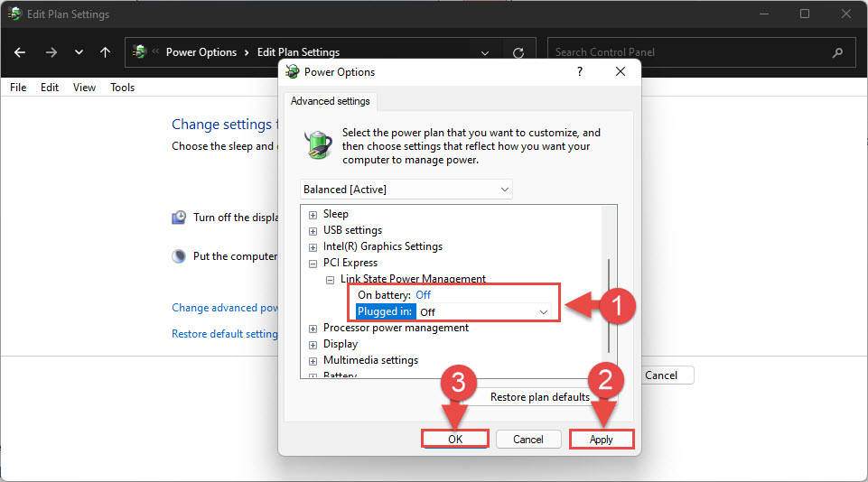Click the search magnifier icon

click(838, 52)
